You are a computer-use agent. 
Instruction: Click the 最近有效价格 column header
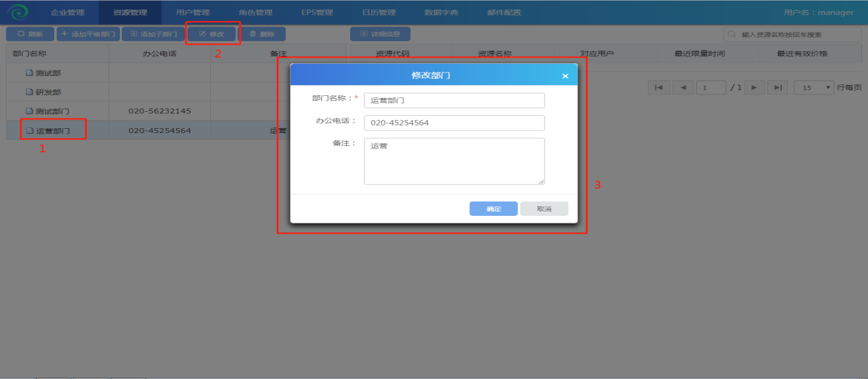(802, 53)
